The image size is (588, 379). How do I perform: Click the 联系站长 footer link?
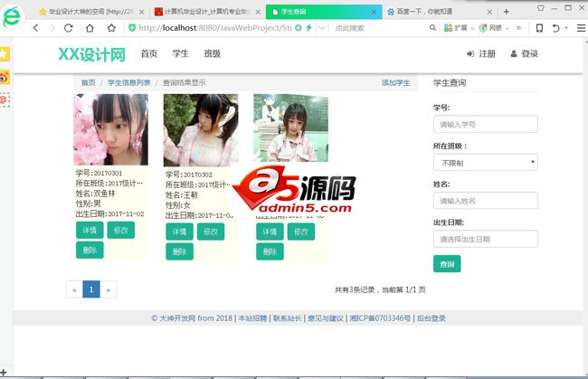tap(288, 318)
